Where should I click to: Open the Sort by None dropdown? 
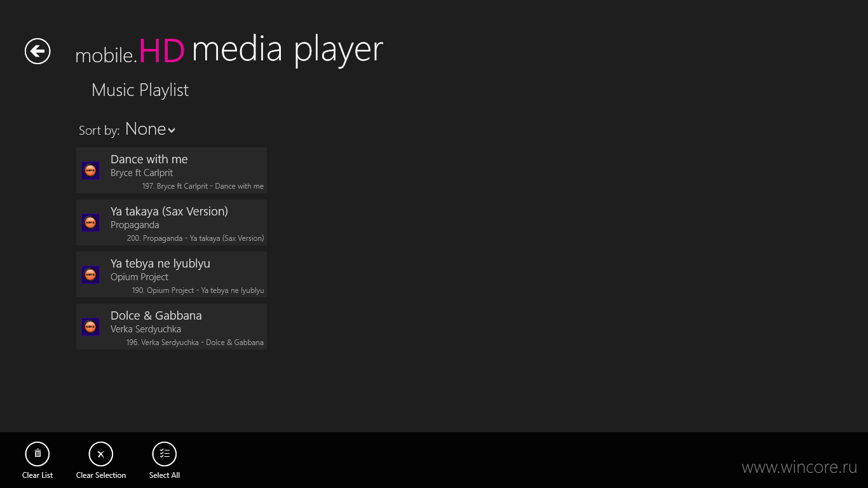[150, 129]
